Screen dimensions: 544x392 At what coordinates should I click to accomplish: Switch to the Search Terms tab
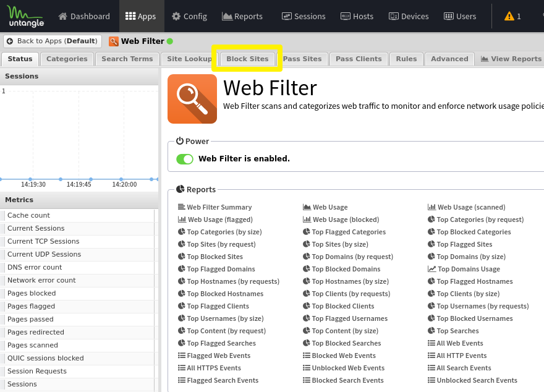click(x=127, y=59)
